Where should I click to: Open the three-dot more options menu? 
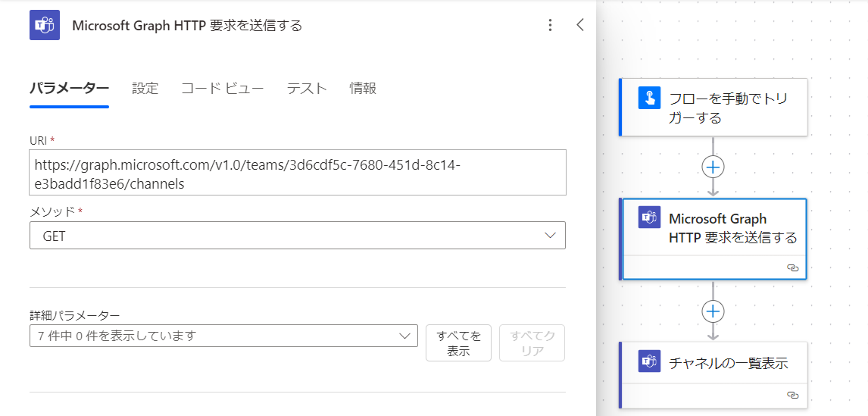550,25
